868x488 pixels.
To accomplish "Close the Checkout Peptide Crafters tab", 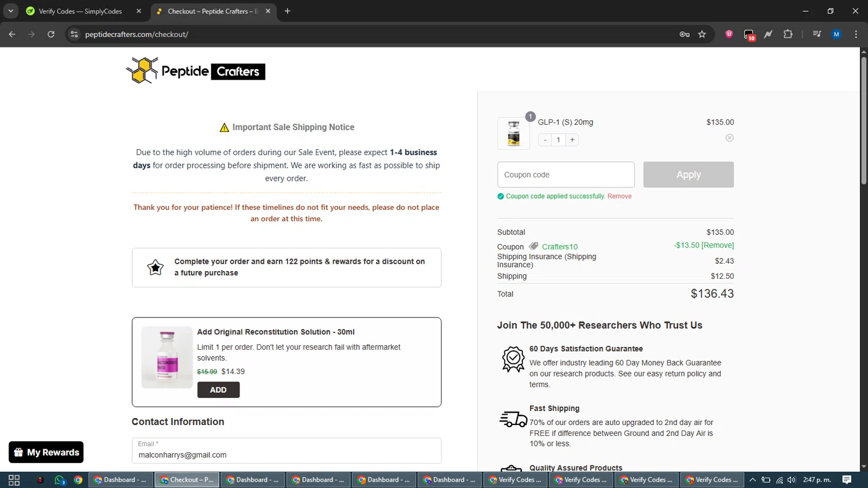I will pyautogui.click(x=268, y=11).
